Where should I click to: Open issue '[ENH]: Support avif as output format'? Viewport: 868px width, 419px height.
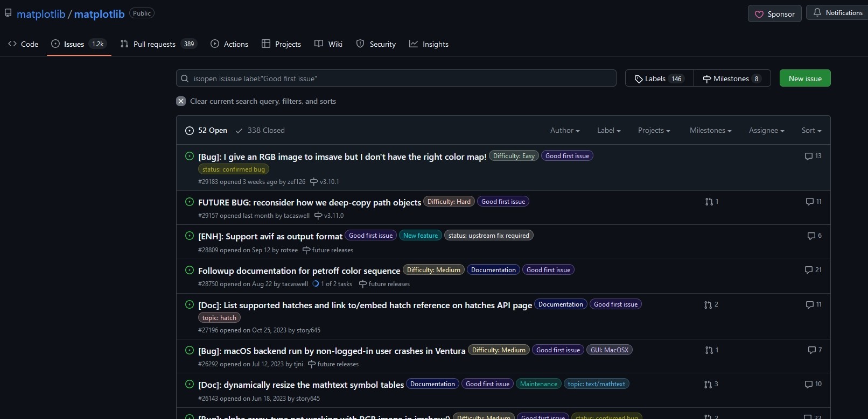coord(270,236)
